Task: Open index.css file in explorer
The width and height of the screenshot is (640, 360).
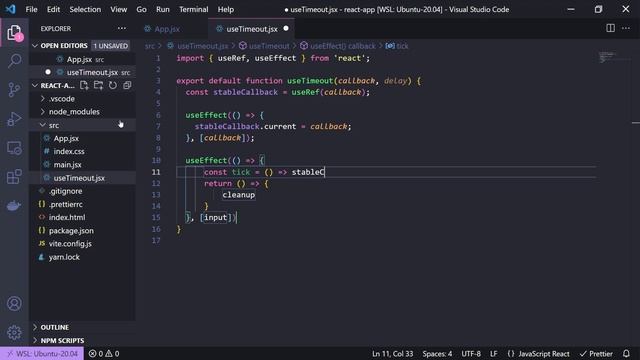Action: click(x=69, y=151)
